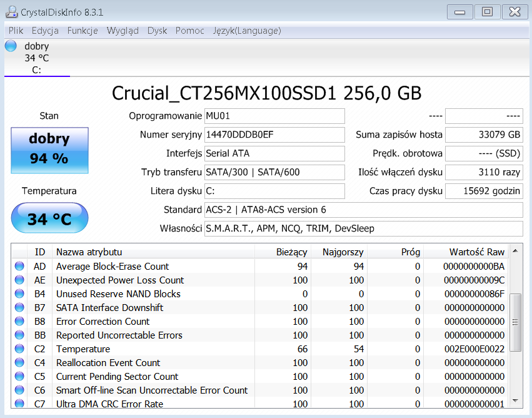Open the Język(Language) menu
This screenshot has width=532, height=418.
point(247,31)
